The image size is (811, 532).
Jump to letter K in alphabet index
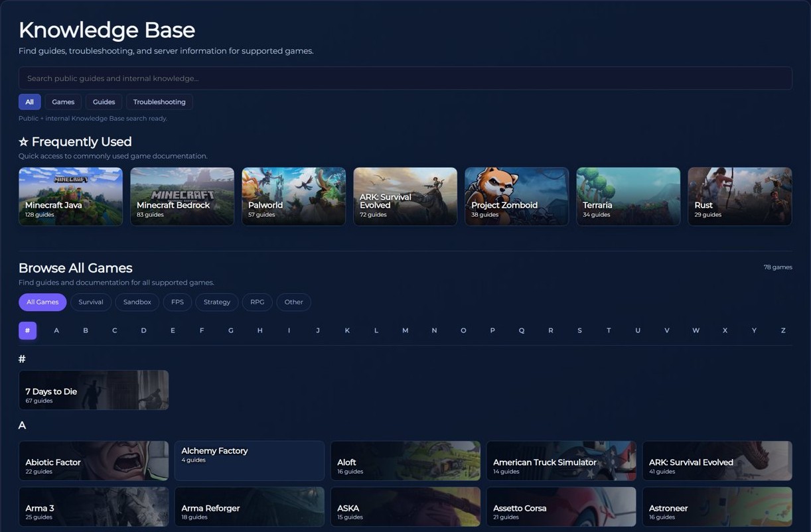(347, 330)
